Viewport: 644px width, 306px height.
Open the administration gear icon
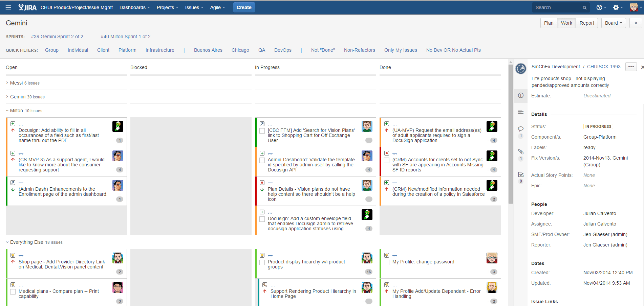616,7
